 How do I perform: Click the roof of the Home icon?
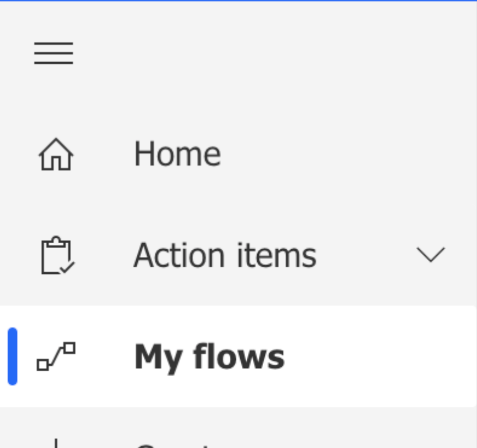tap(56, 147)
